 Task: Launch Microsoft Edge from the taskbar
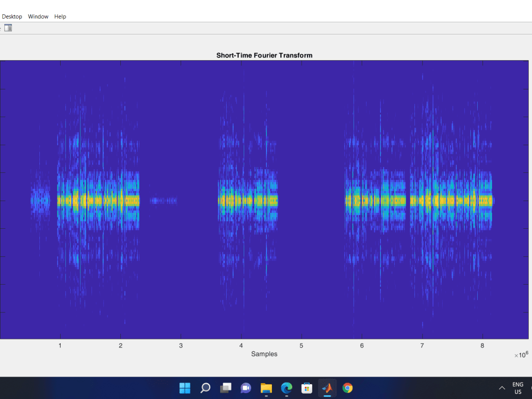click(287, 388)
